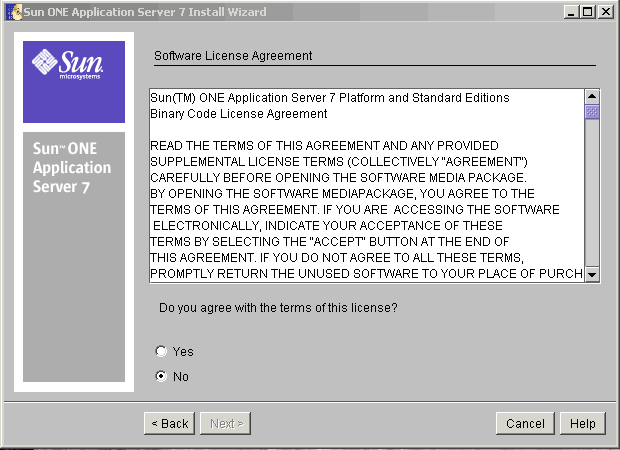Click the 'READ THE TERMS OF THIS AGREEMENT' line
Image resolution: width=620 pixels, height=450 pixels.
tap(324, 146)
